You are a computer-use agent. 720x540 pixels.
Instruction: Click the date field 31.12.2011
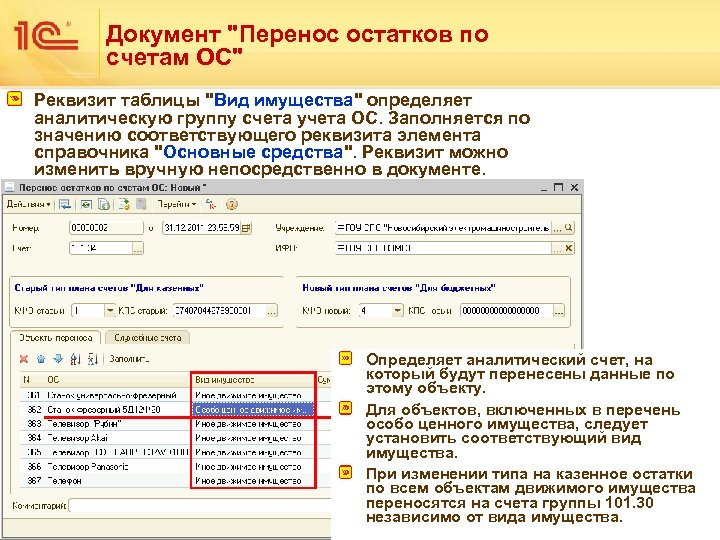click(x=202, y=228)
